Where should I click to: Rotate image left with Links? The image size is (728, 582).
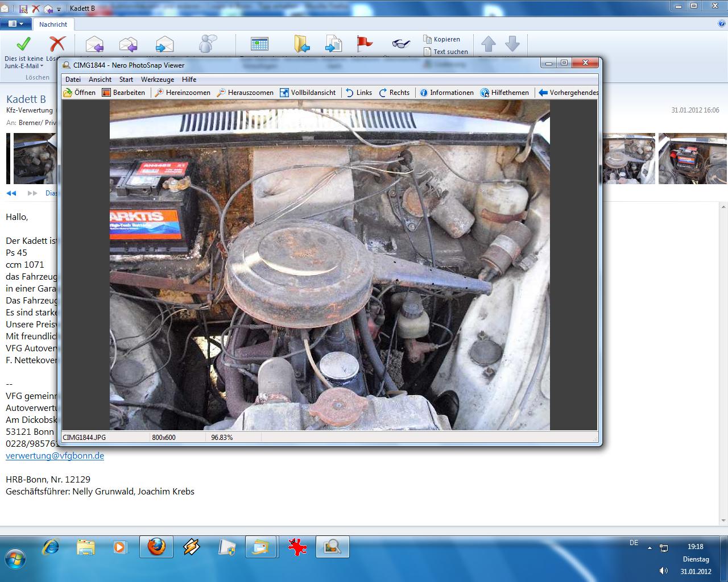pos(358,93)
